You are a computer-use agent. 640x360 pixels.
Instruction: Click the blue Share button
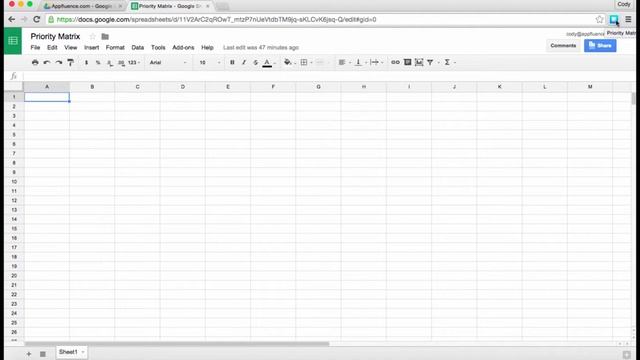coord(600,46)
